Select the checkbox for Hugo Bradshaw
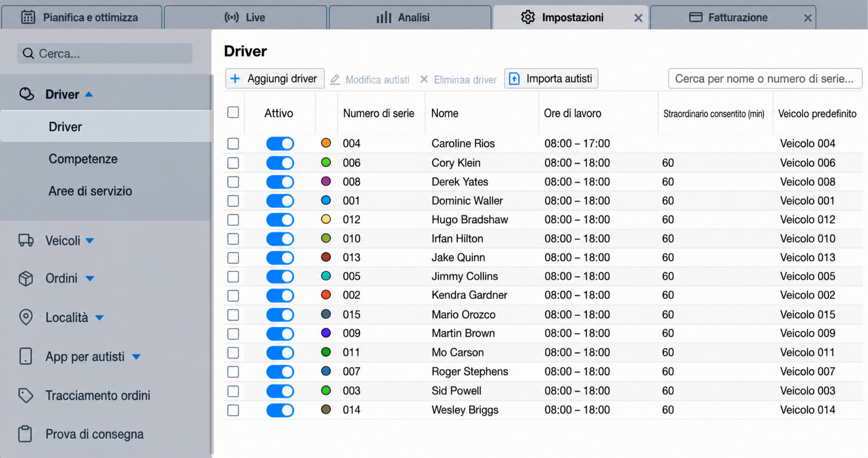 [233, 220]
